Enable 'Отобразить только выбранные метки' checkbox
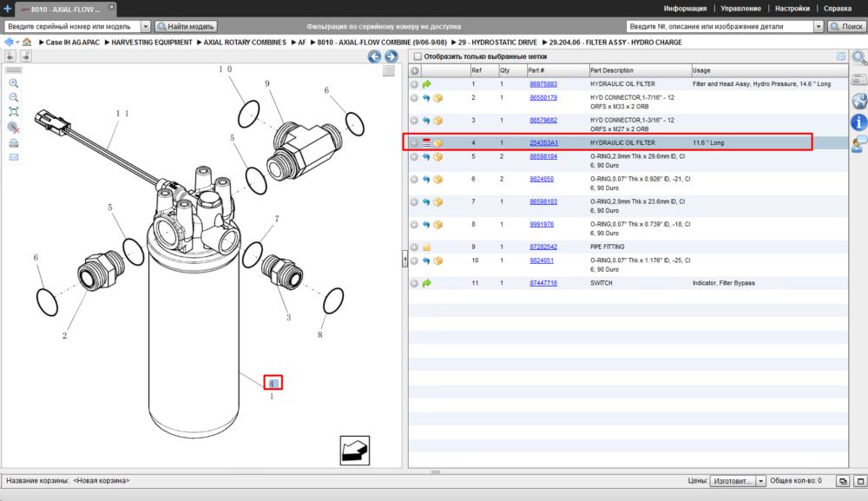 click(x=418, y=56)
